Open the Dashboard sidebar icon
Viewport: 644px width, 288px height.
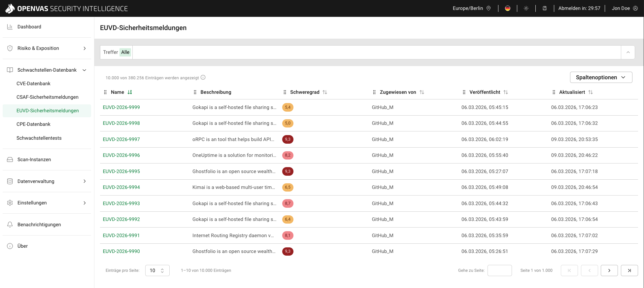tap(10, 27)
